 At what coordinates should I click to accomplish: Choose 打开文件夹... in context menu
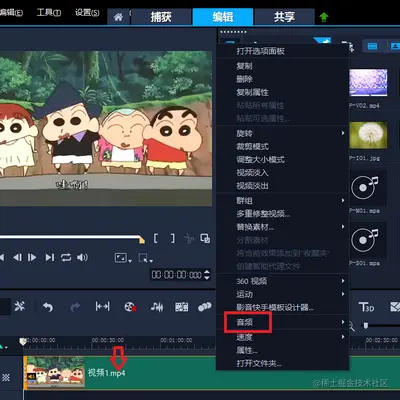[282, 363]
